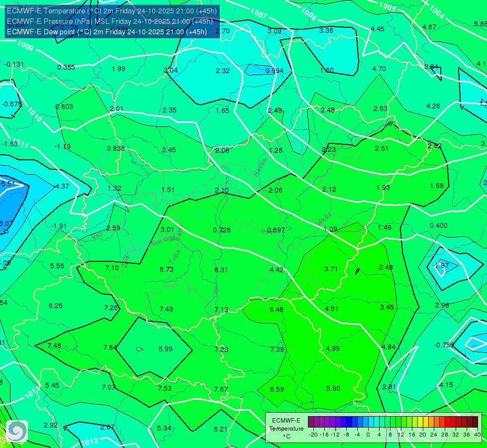Click the 5.99 grid value
Image resolution: width=487 pixels, height=448 pixels.
click(166, 349)
